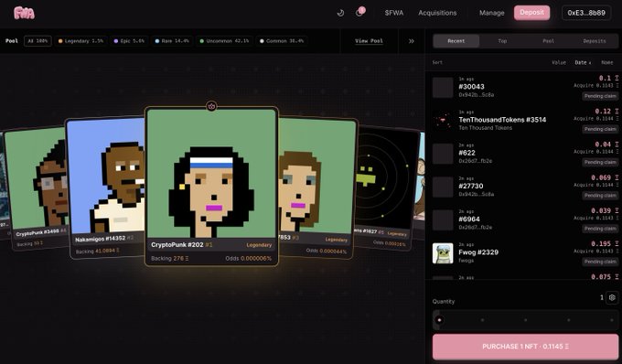
Task: Open the notifications icon with pink badge
Action: pyautogui.click(x=359, y=12)
